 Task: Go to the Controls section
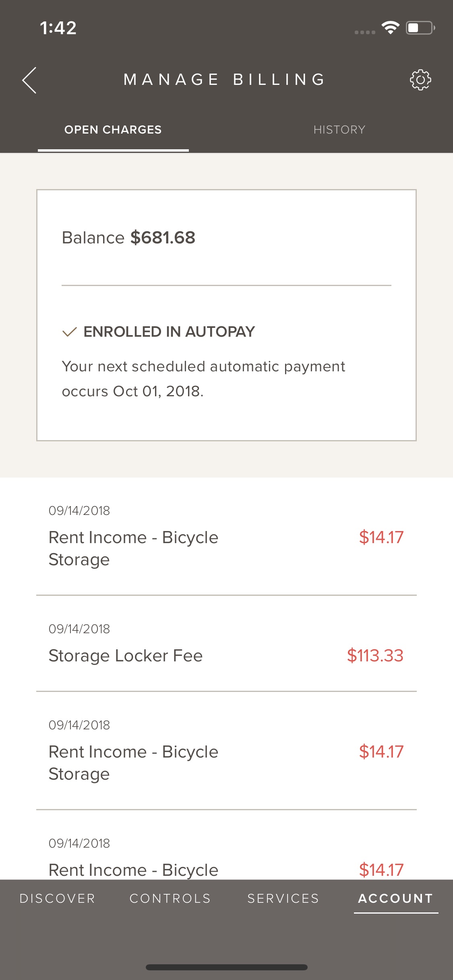click(170, 898)
